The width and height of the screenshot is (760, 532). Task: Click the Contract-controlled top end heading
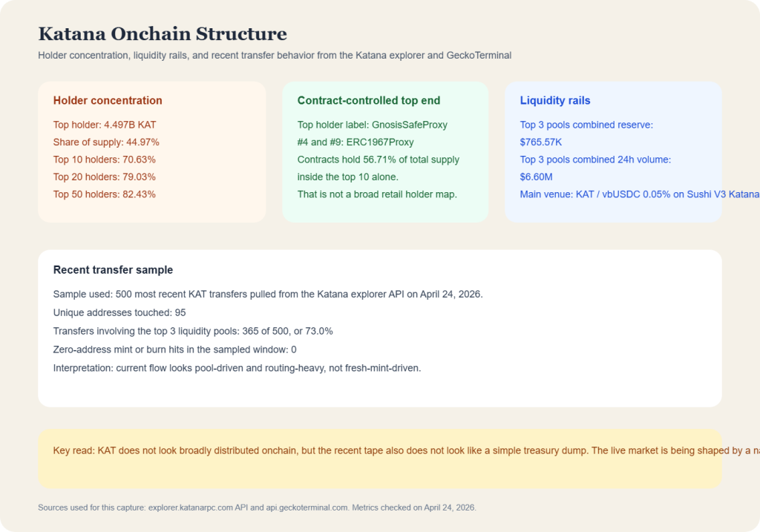(x=369, y=100)
